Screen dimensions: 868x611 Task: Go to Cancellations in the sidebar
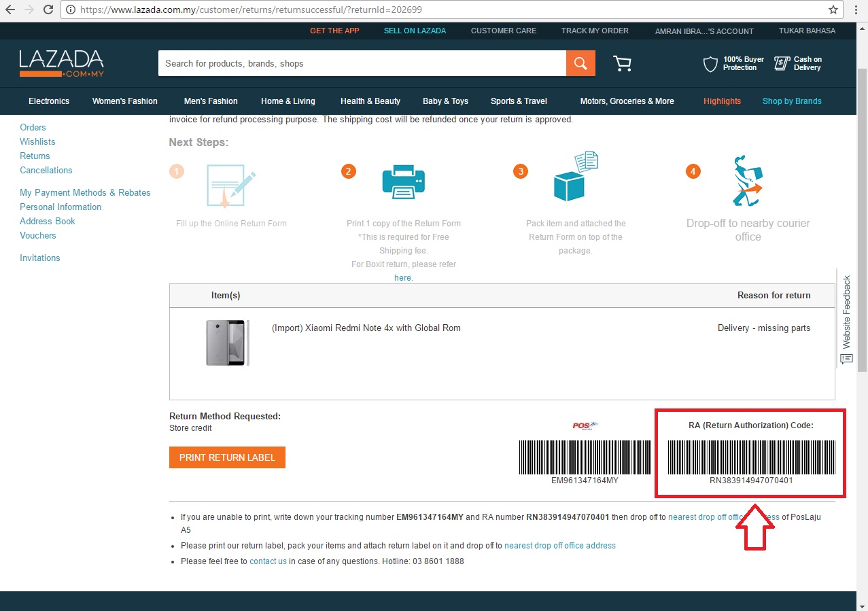pyautogui.click(x=46, y=170)
